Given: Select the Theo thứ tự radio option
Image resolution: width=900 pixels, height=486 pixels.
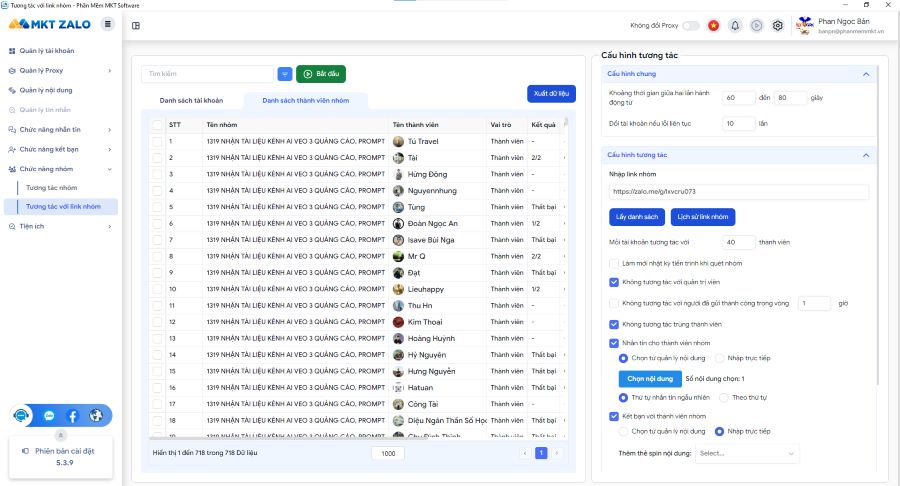Looking at the screenshot, I should point(724,397).
